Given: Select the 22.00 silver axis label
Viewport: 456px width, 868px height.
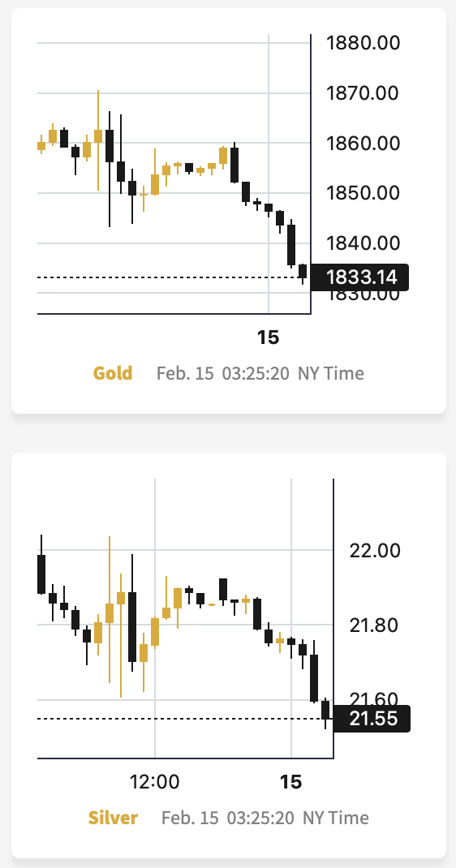Looking at the screenshot, I should [x=373, y=550].
